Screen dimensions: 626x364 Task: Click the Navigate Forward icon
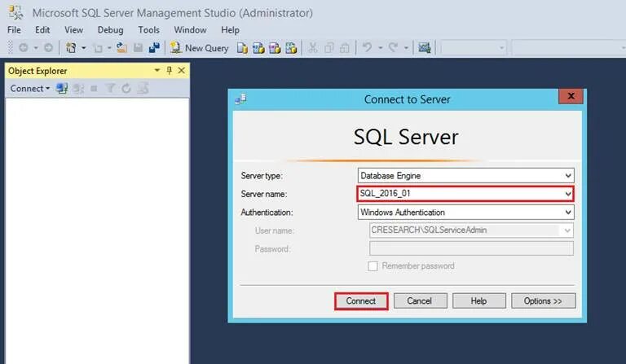(48, 48)
